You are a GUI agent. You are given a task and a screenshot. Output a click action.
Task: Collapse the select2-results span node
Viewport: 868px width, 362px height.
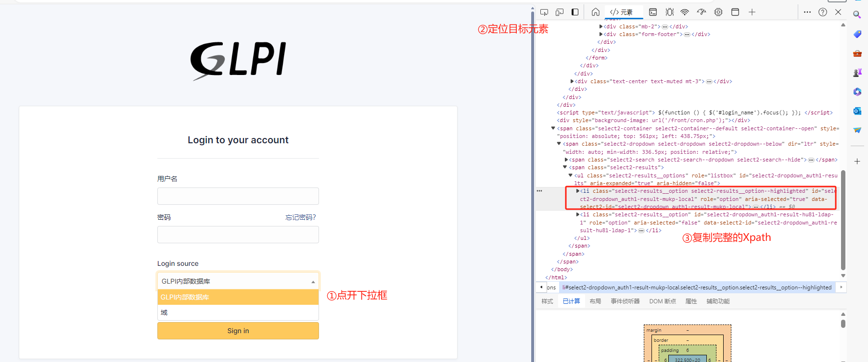tap(565, 167)
